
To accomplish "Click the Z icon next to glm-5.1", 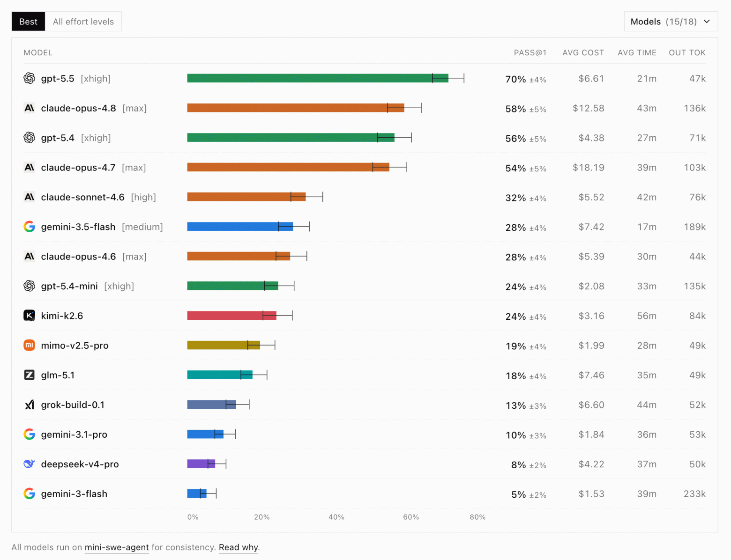I will (x=30, y=375).
